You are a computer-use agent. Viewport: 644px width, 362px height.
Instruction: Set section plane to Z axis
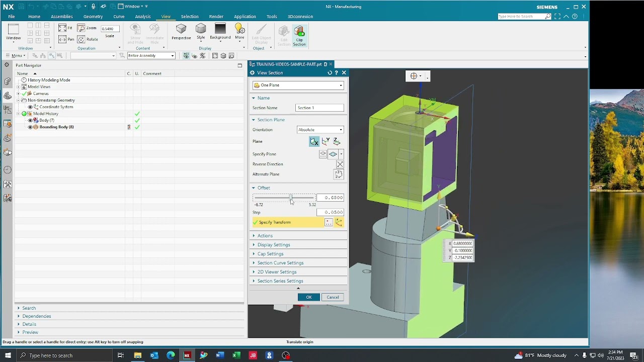pyautogui.click(x=337, y=142)
